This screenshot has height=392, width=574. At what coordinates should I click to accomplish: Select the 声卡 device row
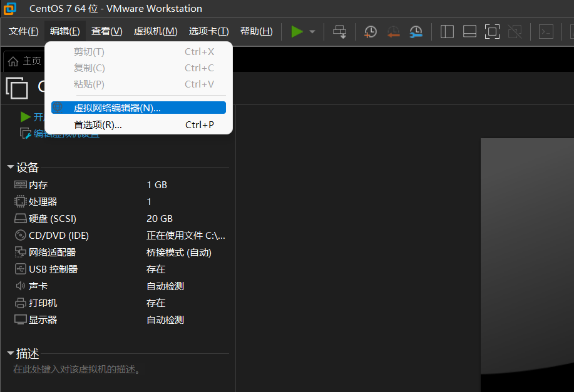(120, 286)
